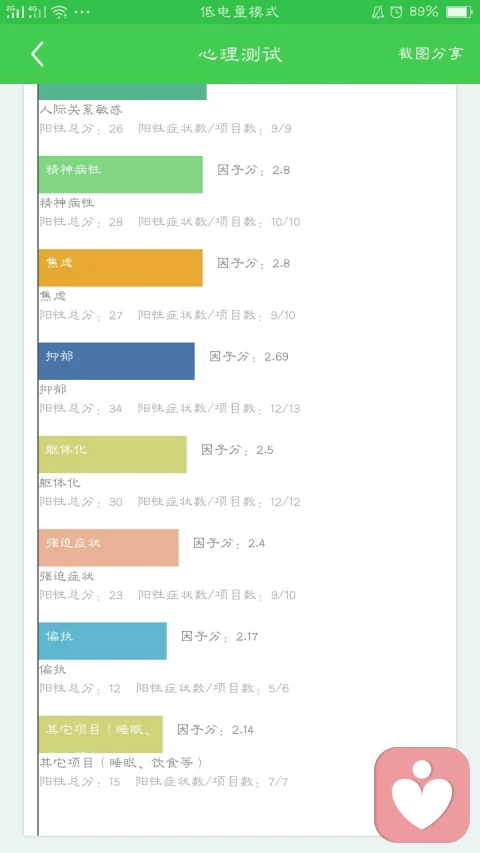Select the light green 精神病性 bar
This screenshot has width=480, height=853.
(120, 174)
